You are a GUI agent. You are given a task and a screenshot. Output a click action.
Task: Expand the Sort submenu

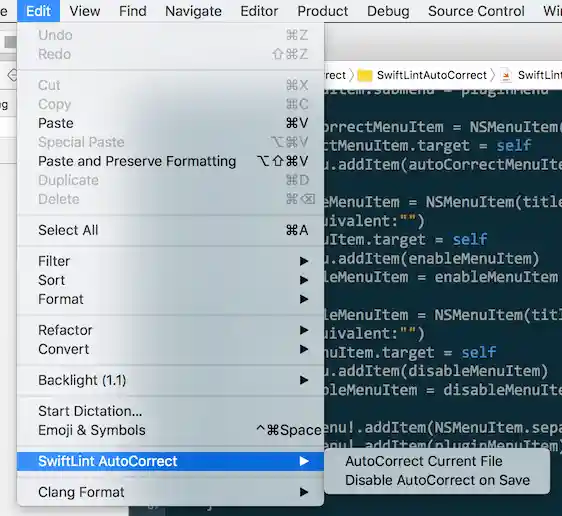[x=170, y=280]
